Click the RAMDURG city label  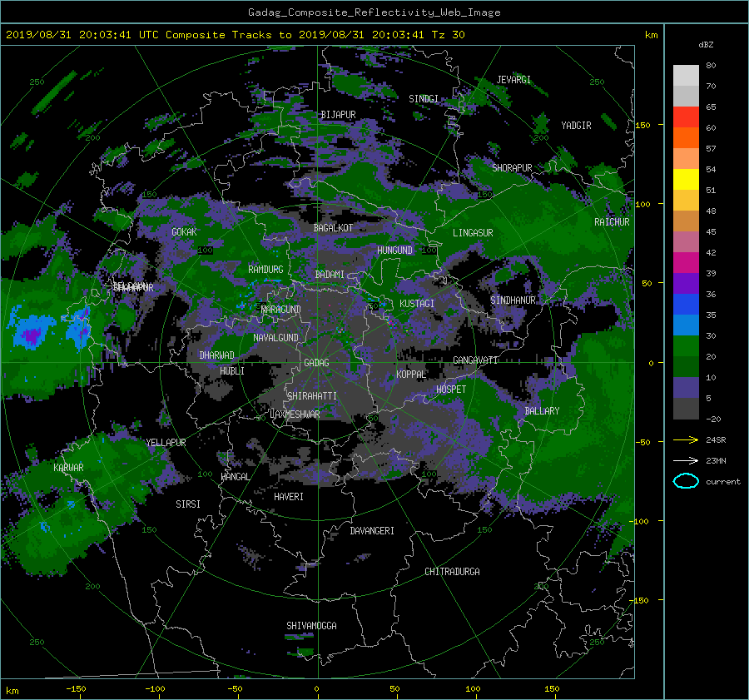[x=265, y=270]
